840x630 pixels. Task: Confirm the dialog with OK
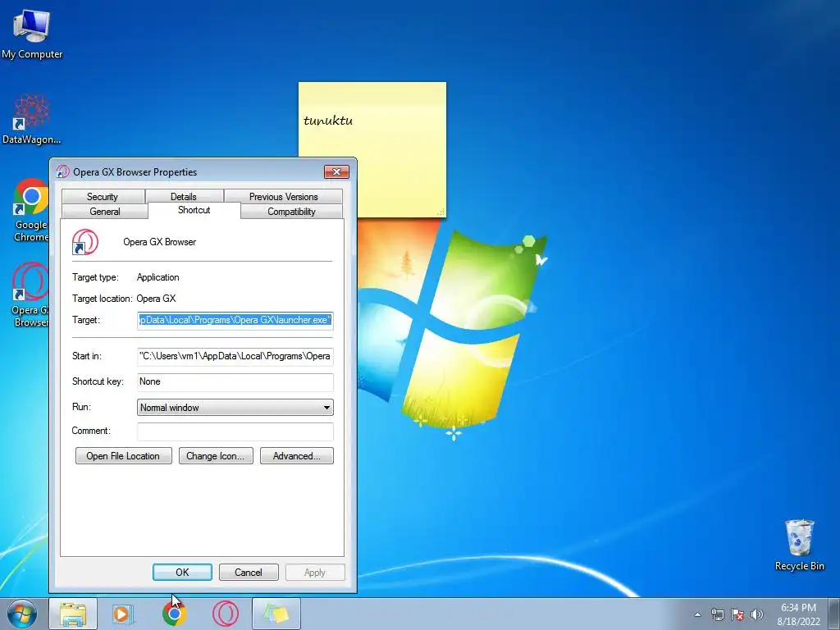click(182, 572)
